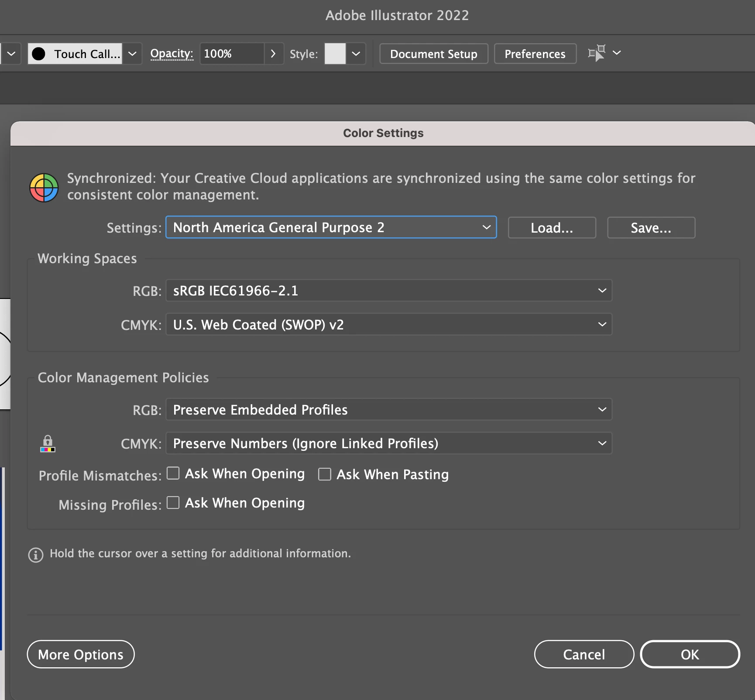Click the 'Working Spaces' section heading
Image resolution: width=755 pixels, height=700 pixels.
click(87, 258)
